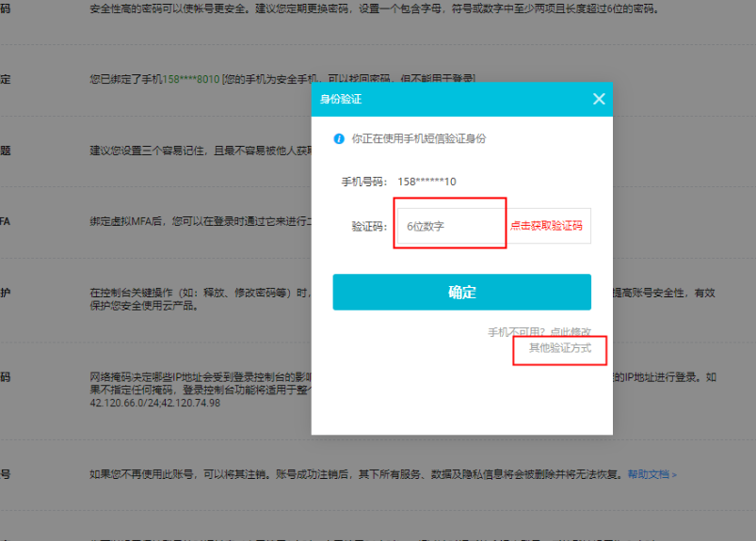Choose 其他验证方式 link
This screenshot has width=756, height=541.
click(x=560, y=348)
